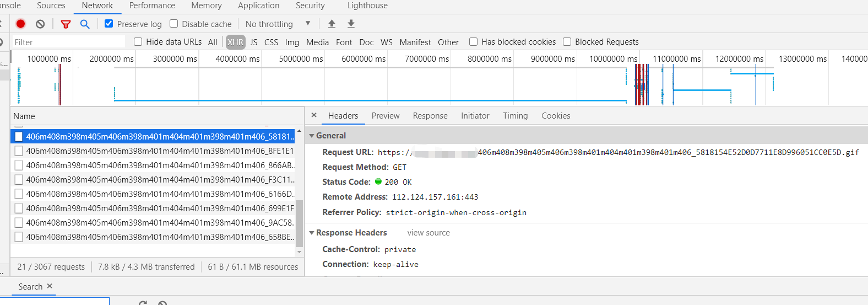Filter by Font requests
This screenshot has width=868, height=305.
344,42
